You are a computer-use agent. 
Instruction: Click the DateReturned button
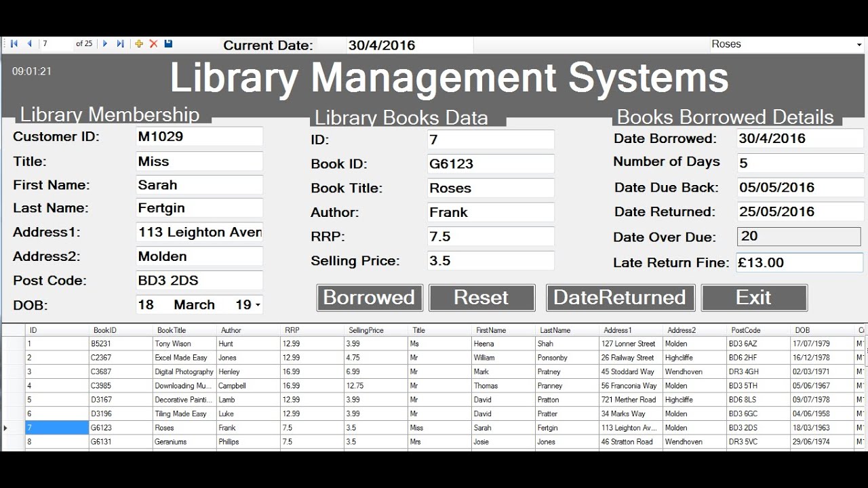[620, 298]
